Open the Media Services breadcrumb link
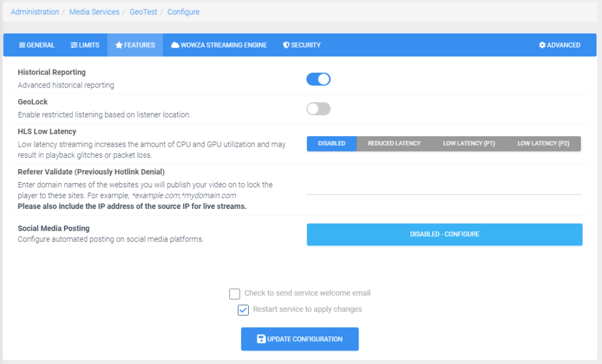 point(95,12)
